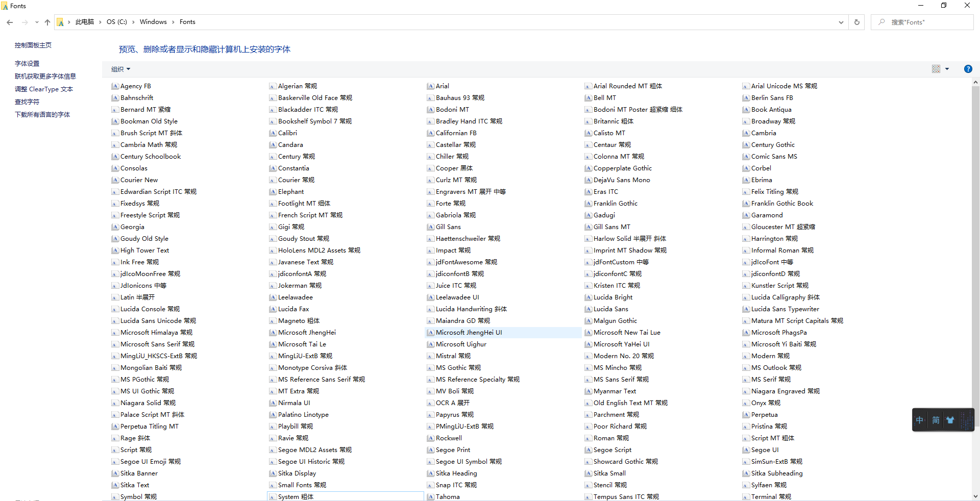Screen dimensions: 980x501
Task: Switch IME 中 language mode button
Action: point(920,420)
